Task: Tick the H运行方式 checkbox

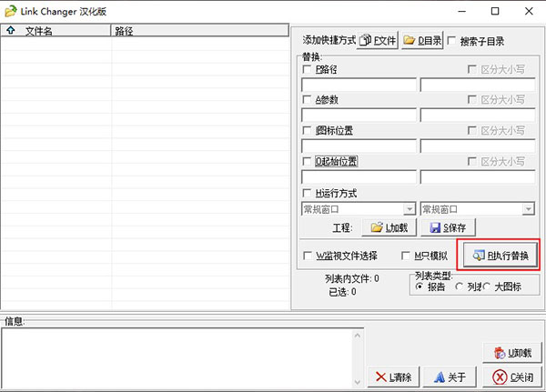Action: [308, 193]
